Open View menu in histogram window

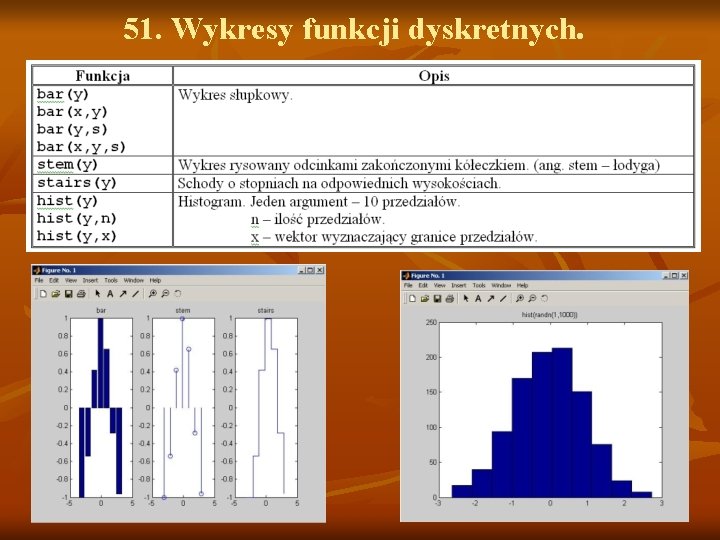439,285
